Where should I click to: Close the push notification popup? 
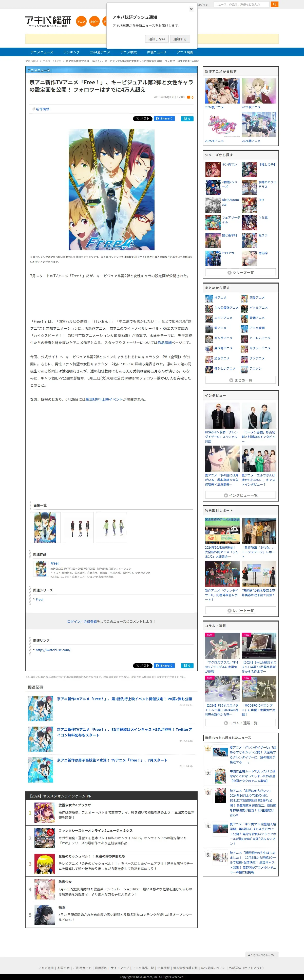click(x=191, y=10)
